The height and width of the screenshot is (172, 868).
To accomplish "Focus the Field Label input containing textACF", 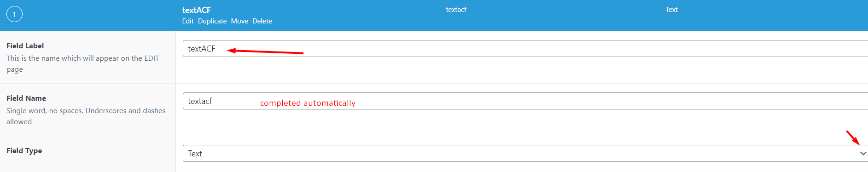I will (x=525, y=49).
